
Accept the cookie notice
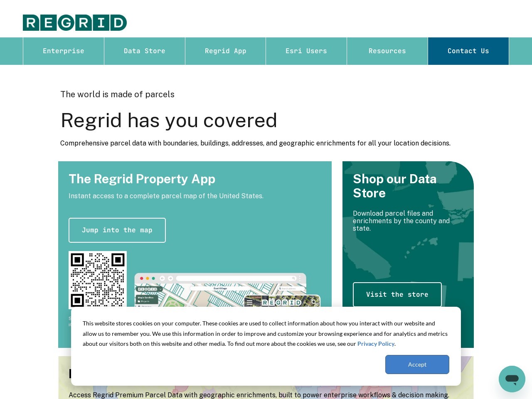(x=417, y=365)
